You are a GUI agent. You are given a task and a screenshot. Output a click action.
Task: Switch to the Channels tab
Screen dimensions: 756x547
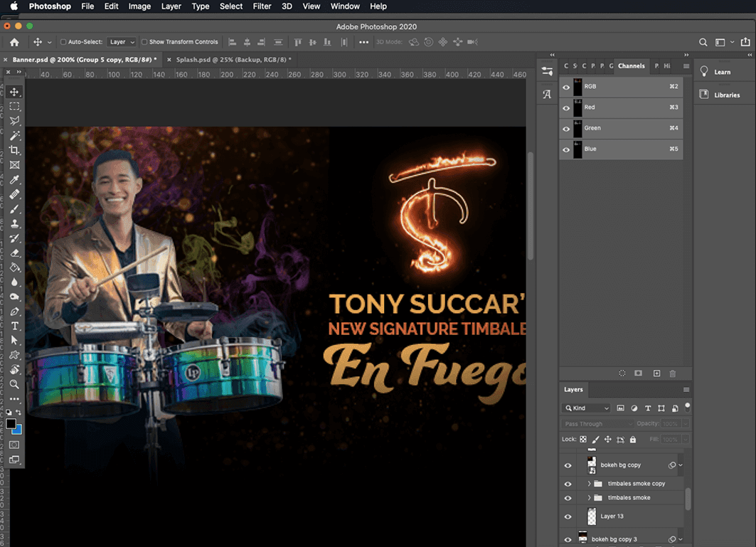point(631,65)
